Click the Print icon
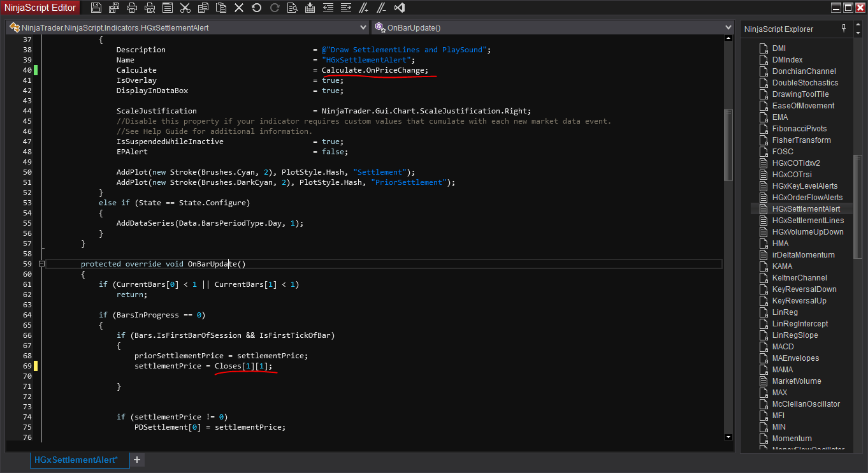This screenshot has width=868, height=473. [x=132, y=8]
